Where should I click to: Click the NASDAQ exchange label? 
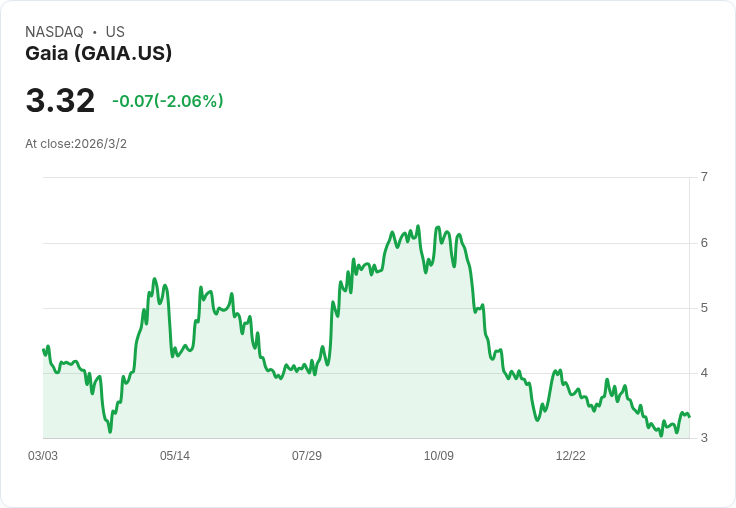click(x=54, y=32)
